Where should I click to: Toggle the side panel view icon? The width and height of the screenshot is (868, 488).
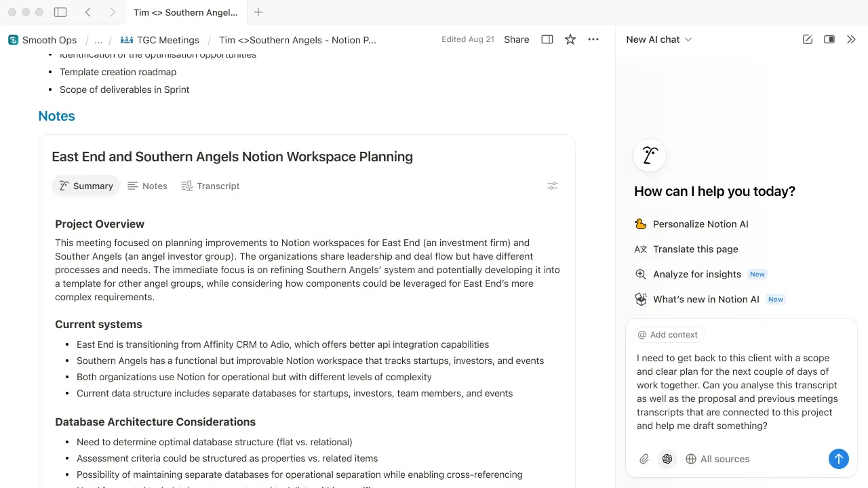[x=547, y=39]
